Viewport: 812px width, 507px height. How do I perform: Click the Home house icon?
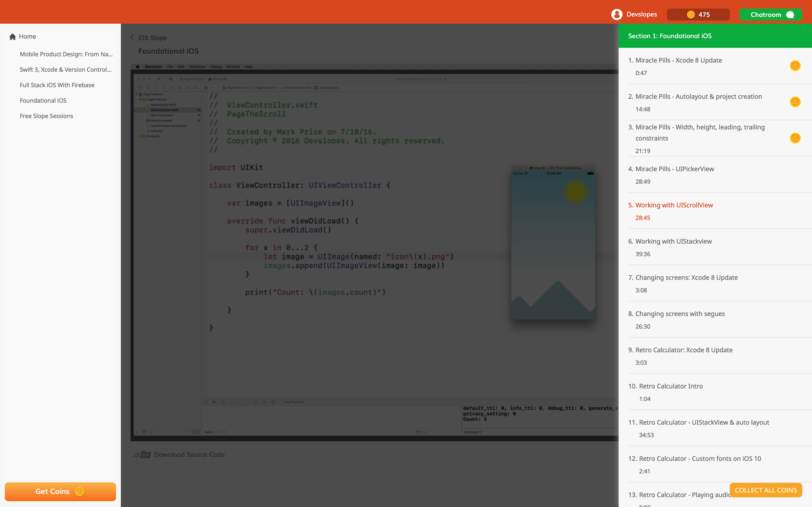tap(12, 36)
